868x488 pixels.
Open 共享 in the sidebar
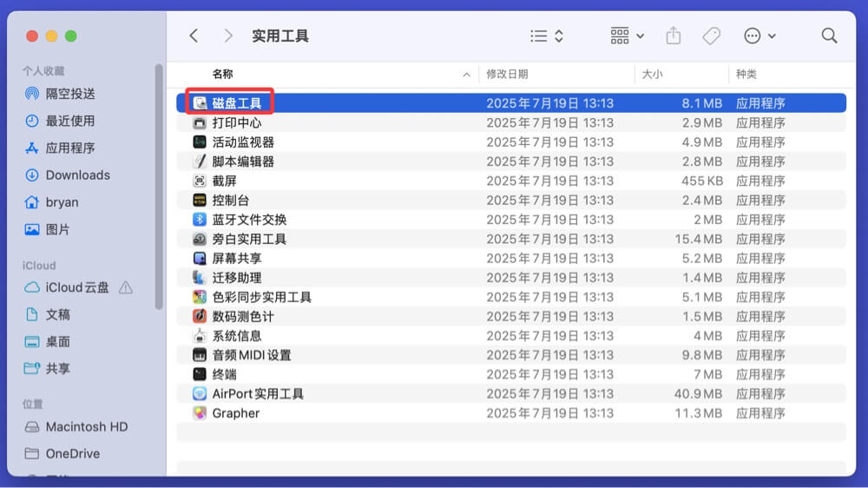click(48, 368)
